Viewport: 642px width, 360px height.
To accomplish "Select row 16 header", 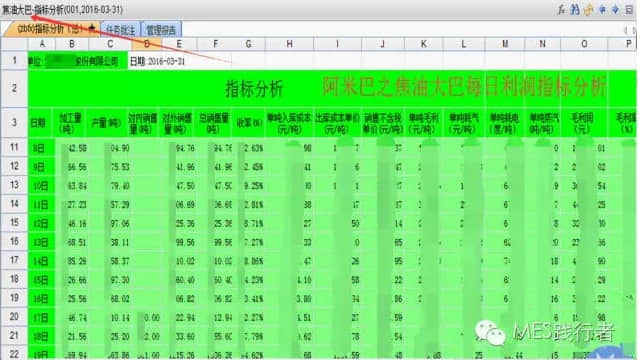I will click(x=14, y=241).
